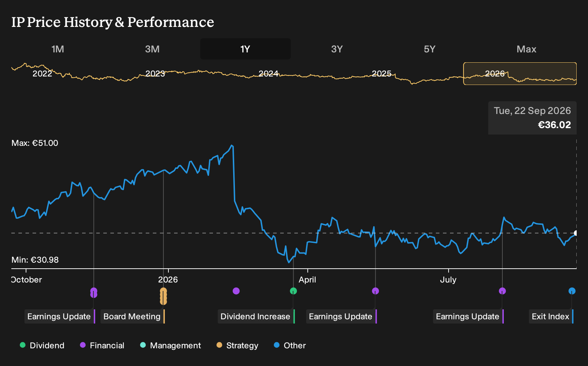Click the Min: €30.98 label
The width and height of the screenshot is (588, 366).
(35, 260)
